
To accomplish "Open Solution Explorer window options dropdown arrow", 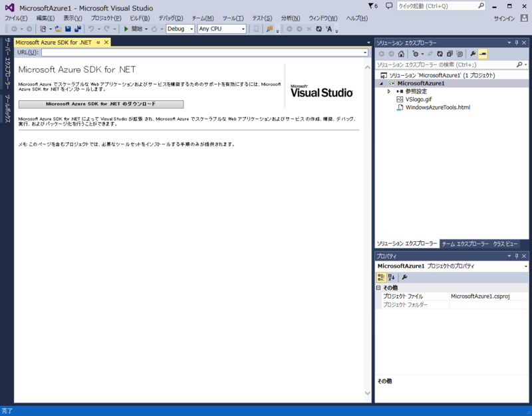I will click(x=509, y=43).
